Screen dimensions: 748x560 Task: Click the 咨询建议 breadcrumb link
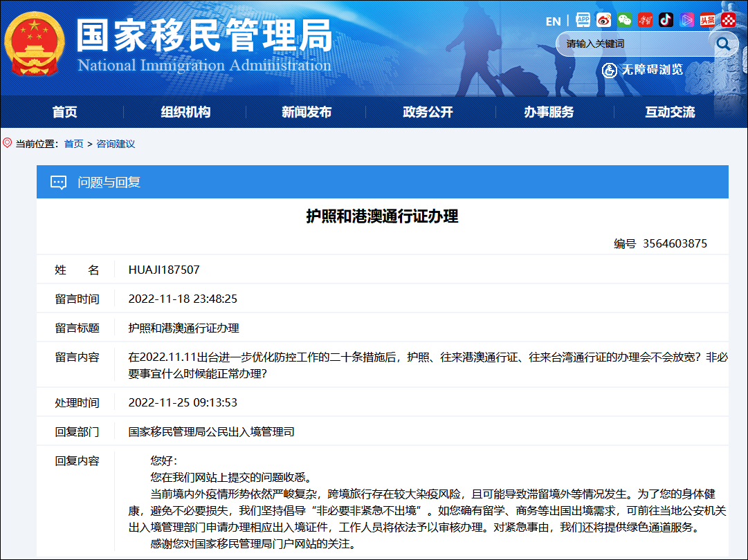pos(116,144)
